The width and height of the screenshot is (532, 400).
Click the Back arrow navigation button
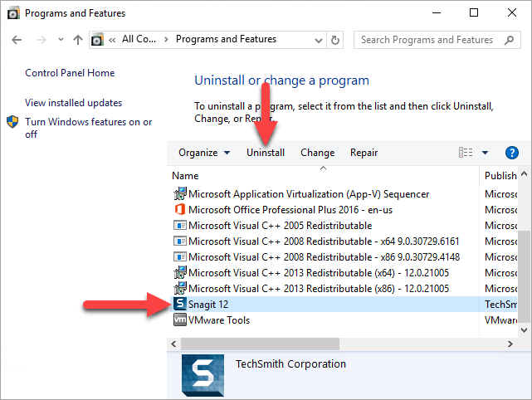(17, 40)
